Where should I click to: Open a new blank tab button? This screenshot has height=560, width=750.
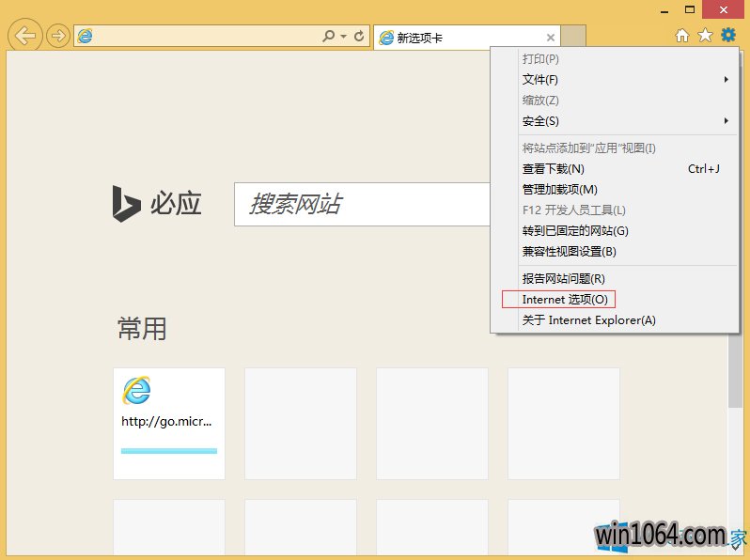coord(573,37)
